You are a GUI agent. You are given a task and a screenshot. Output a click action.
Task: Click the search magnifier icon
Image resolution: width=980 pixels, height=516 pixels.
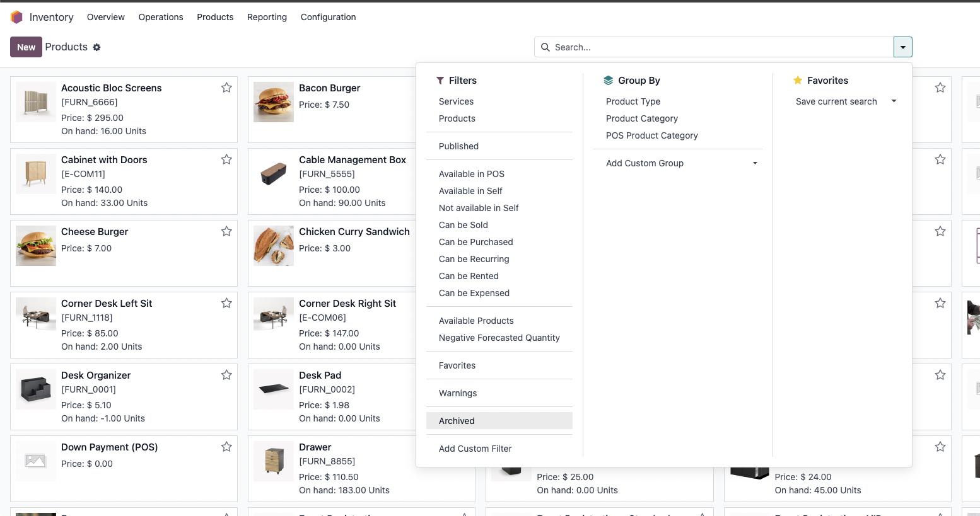coord(545,47)
